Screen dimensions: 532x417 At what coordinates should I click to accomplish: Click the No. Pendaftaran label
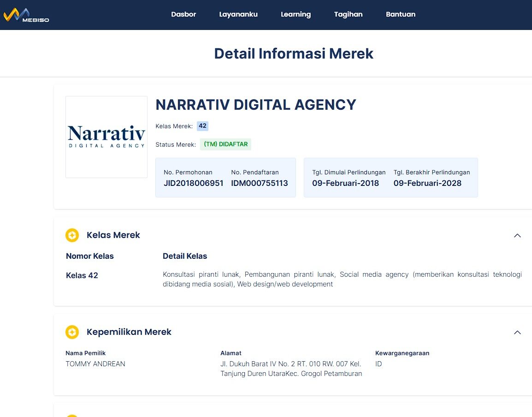(255, 173)
